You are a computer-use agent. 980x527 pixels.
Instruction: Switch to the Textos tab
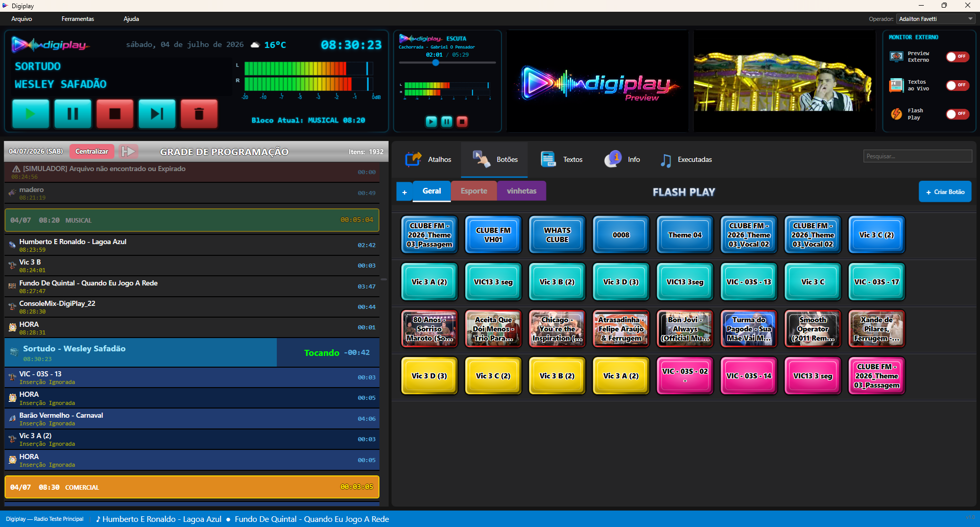coord(561,159)
